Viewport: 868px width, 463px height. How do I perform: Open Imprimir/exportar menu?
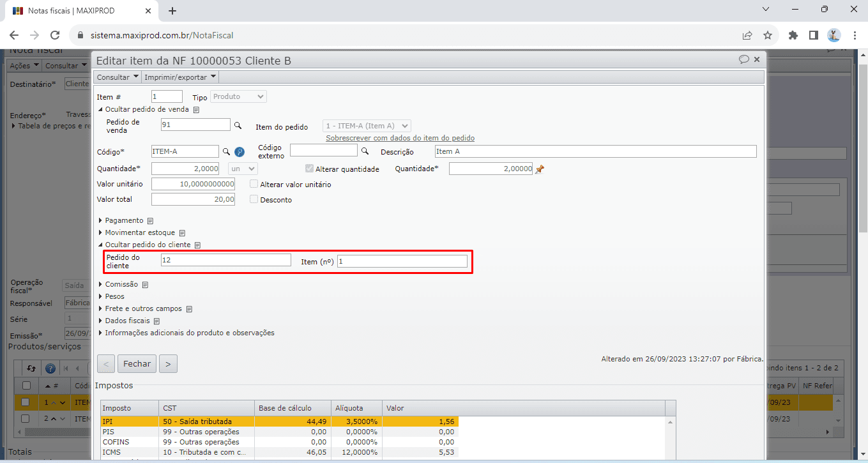(x=180, y=77)
